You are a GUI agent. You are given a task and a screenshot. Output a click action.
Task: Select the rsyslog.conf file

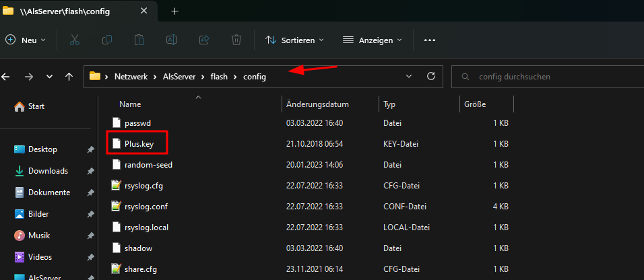click(146, 206)
